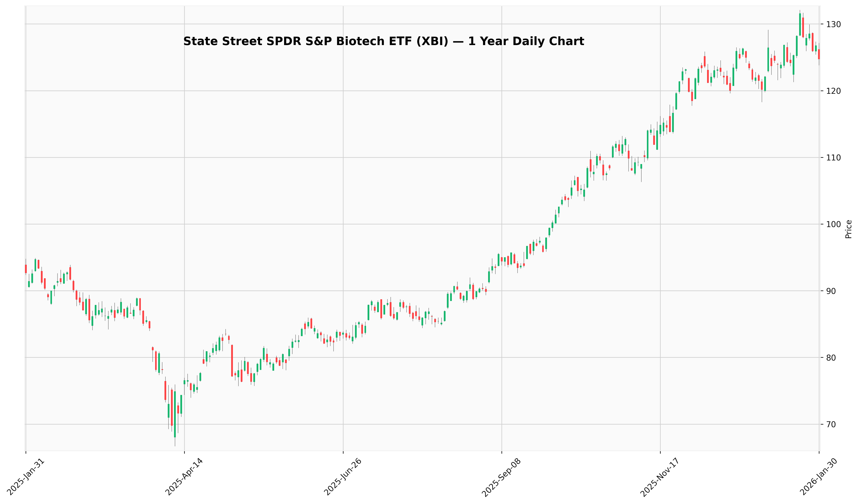Click the long red candlestick of the May 2025 drop
Viewport: 858px width, 504px height.
[x=232, y=360]
